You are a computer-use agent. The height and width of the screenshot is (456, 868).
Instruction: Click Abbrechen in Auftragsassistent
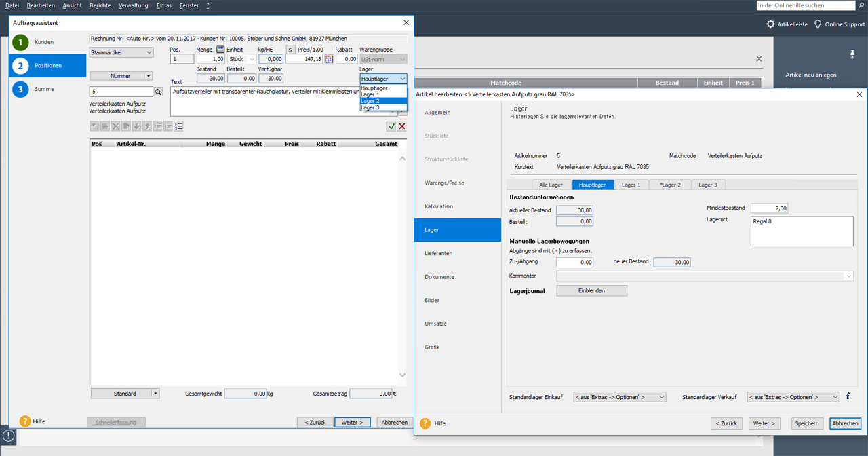coord(395,422)
